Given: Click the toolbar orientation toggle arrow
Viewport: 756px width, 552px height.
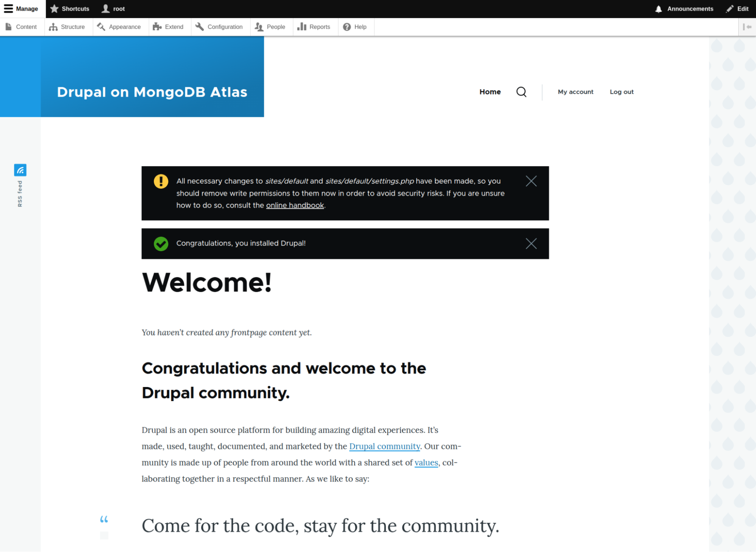Looking at the screenshot, I should [747, 27].
